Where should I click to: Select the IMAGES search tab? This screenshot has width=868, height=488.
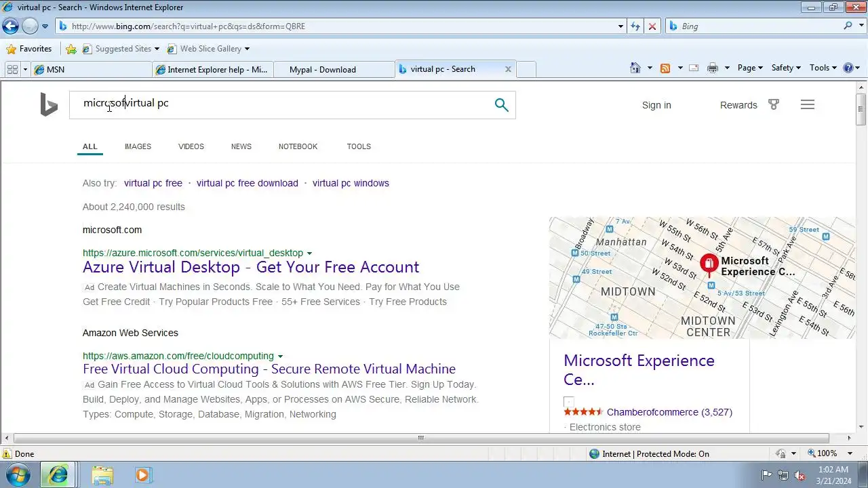(138, 146)
